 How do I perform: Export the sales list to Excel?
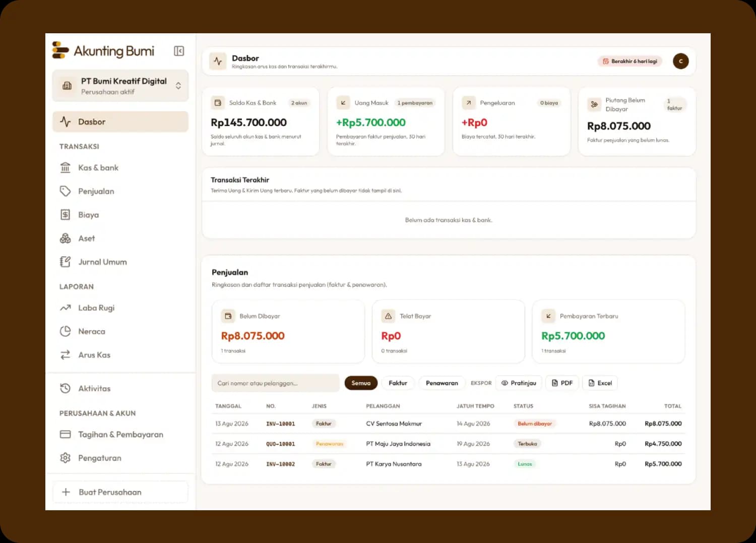tap(600, 383)
